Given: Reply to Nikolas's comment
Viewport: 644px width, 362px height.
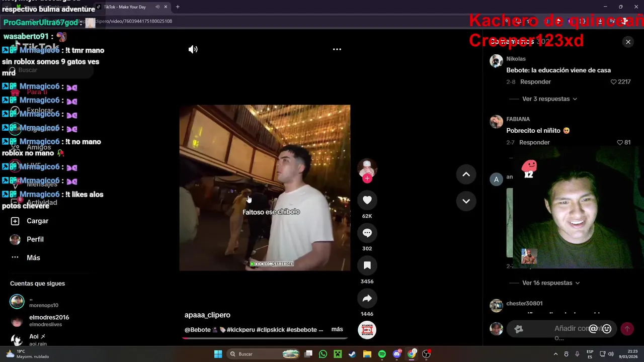Looking at the screenshot, I should click(535, 82).
